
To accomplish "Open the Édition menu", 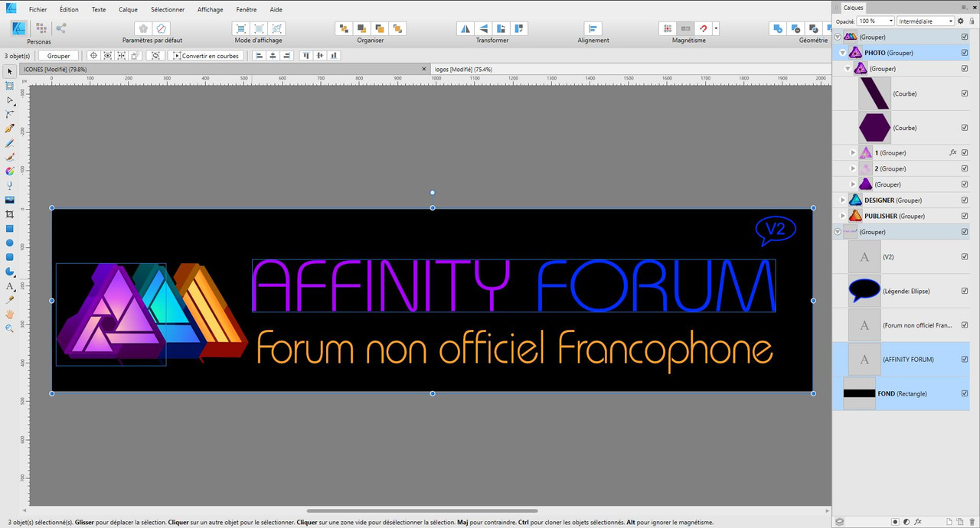I will 69,9.
